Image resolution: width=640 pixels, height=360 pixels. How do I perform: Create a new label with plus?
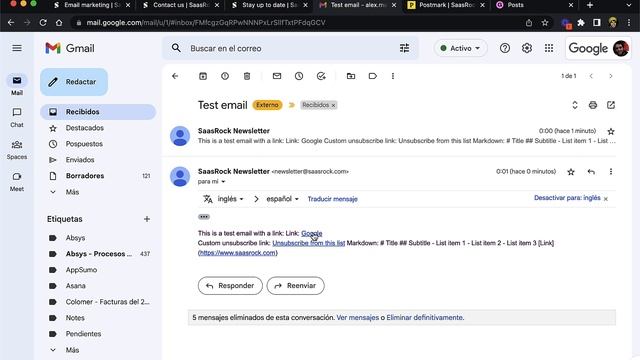point(147,219)
